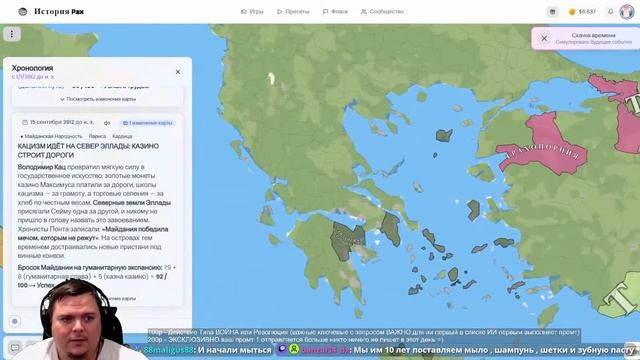Select the Кардица location tag
Screen dimensions: 640x360
pyautogui.click(x=122, y=136)
